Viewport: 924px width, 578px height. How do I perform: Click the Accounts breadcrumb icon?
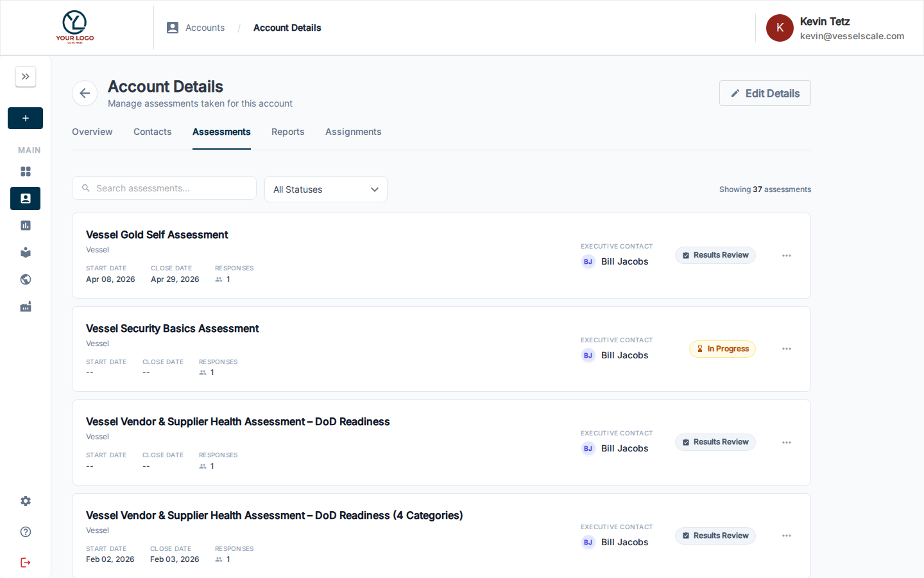point(173,28)
